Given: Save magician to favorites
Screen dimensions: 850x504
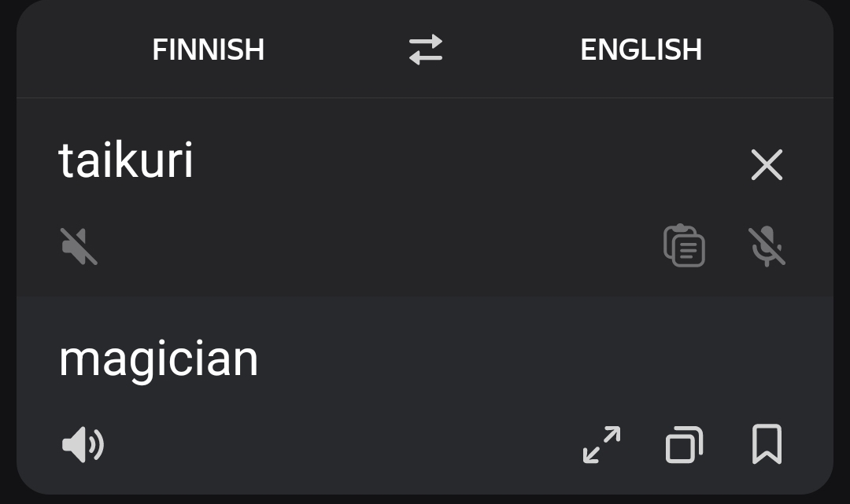Looking at the screenshot, I should (x=767, y=444).
